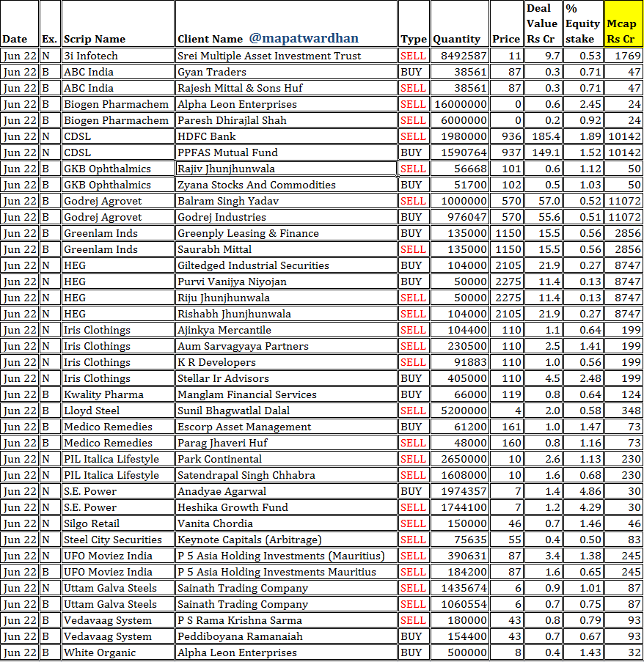Viewport: 644px width, 662px height.
Task: Click Manglam Financial Services cell
Action: pos(286,394)
